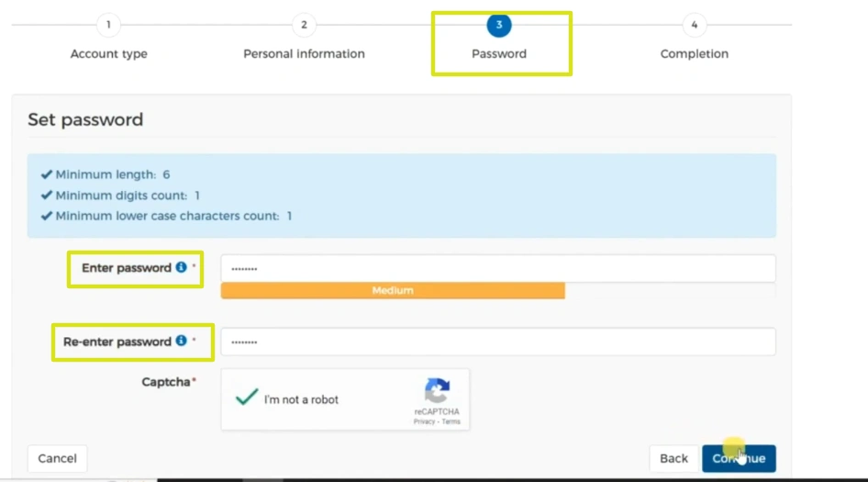Click the checkmark next to Minimum length
868x482 pixels.
(47, 174)
